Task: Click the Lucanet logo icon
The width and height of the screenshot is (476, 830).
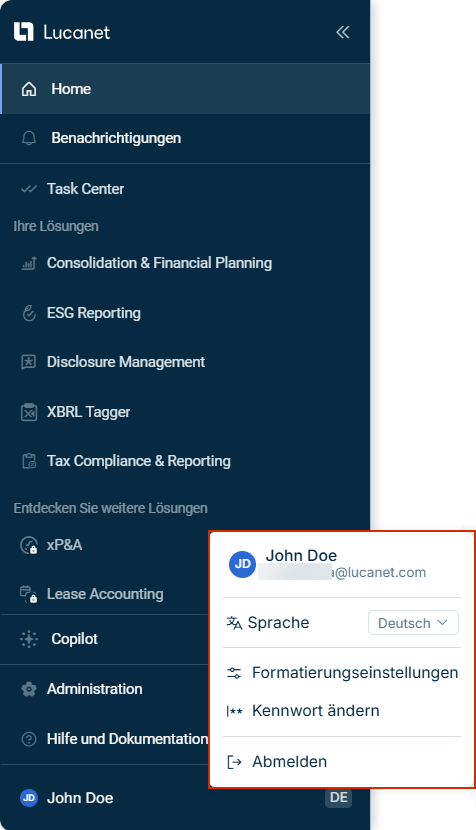Action: tap(23, 32)
